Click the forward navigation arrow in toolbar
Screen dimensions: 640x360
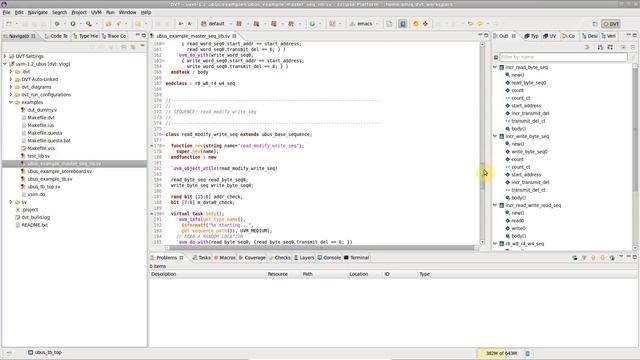480,24
